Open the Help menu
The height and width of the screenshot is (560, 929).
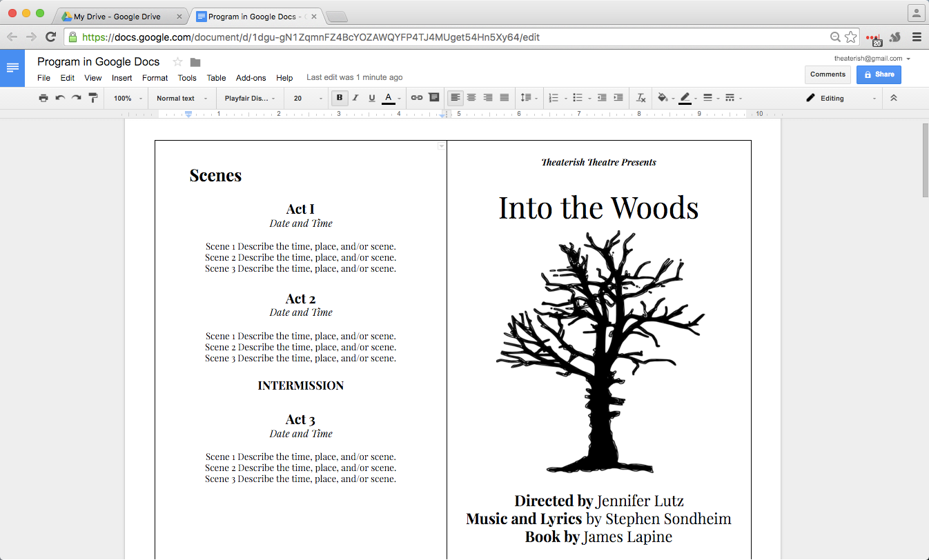tap(284, 78)
